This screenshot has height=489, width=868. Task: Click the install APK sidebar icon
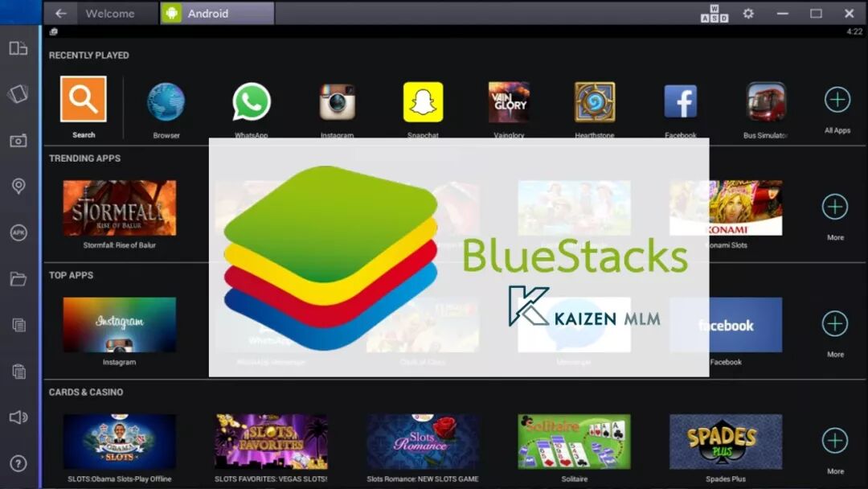pyautogui.click(x=18, y=232)
